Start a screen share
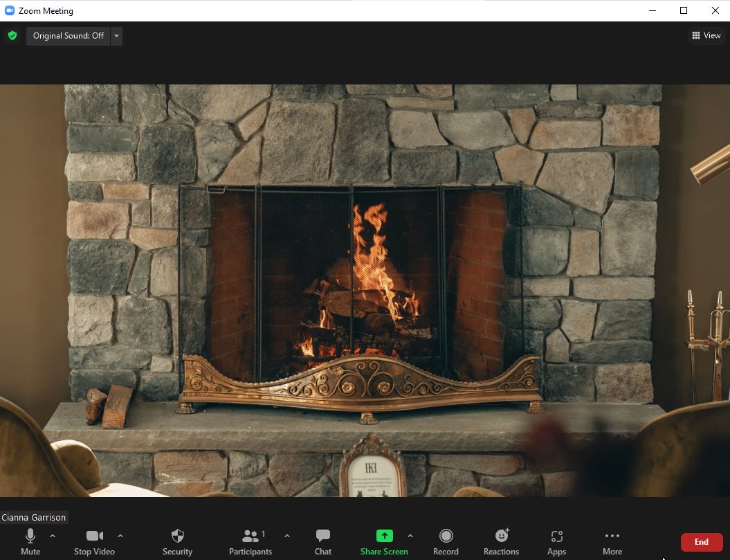This screenshot has width=730, height=560. tap(384, 540)
